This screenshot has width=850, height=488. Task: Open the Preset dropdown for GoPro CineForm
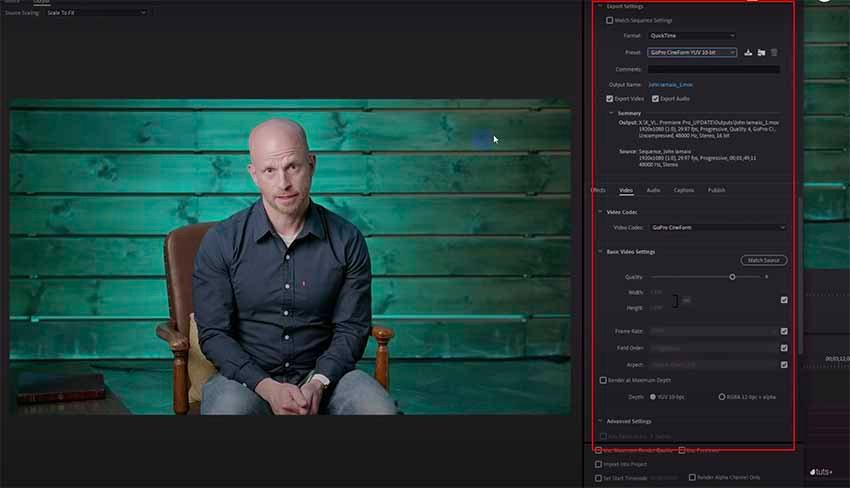[x=691, y=52]
